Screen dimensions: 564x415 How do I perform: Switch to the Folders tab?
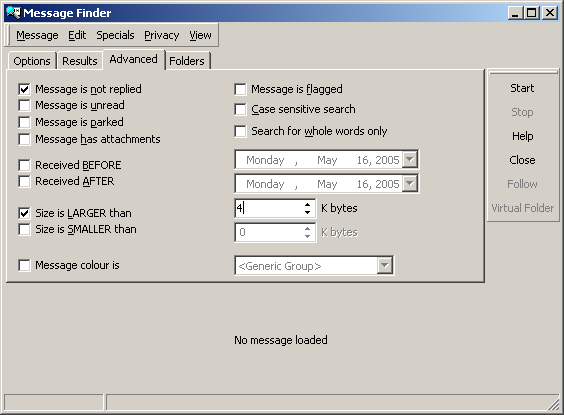click(187, 61)
